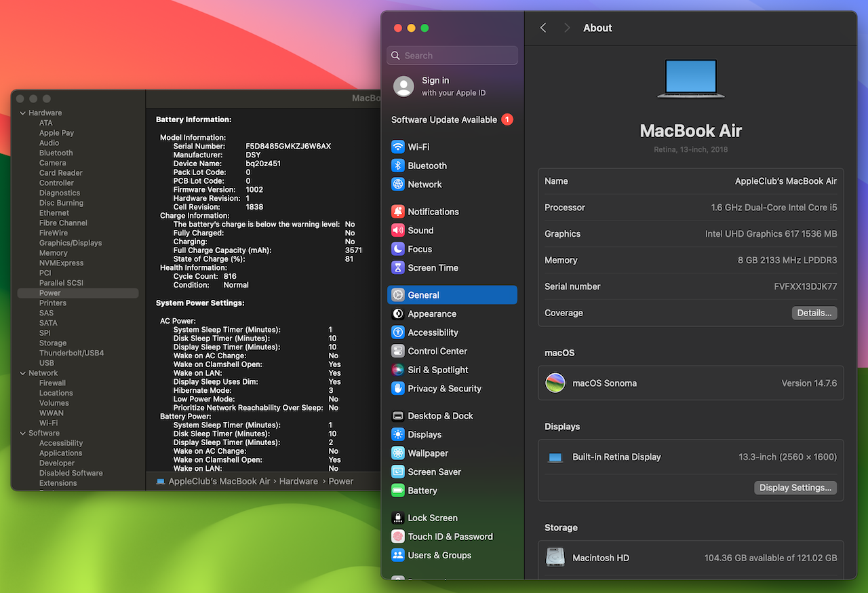Open Touch ID & Password fingerprint icon
The image size is (868, 593).
click(x=398, y=537)
